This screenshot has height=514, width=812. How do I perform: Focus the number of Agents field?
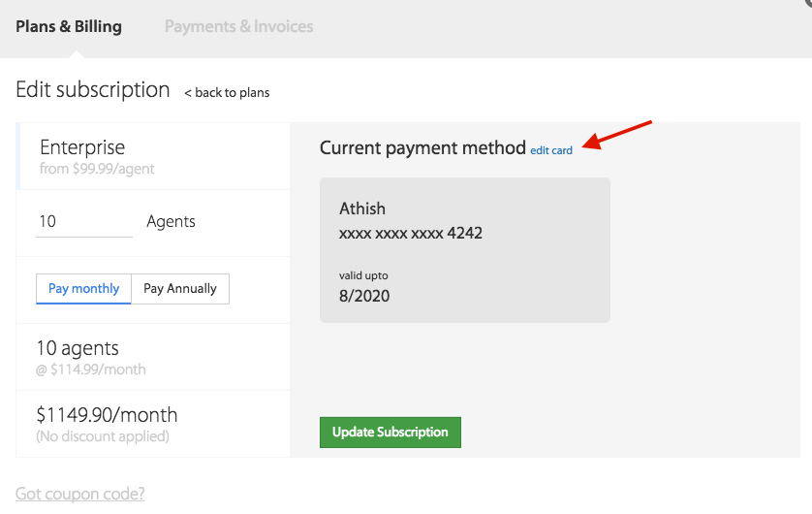coord(84,222)
